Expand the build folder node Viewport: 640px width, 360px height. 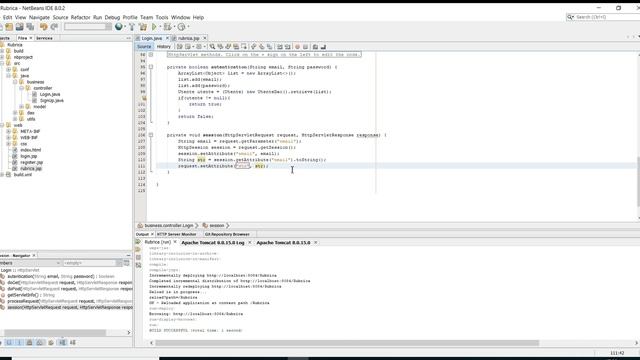click(2, 51)
